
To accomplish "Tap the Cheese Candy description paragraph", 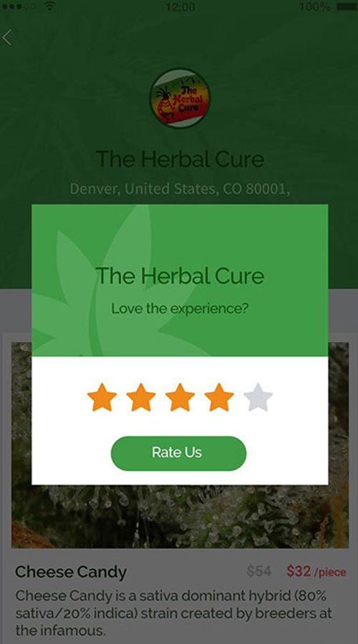I will 173,613.
